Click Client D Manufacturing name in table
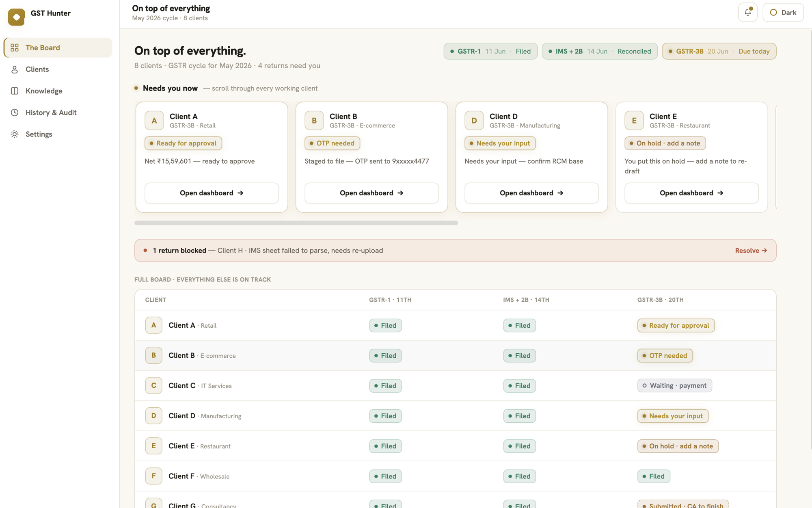This screenshot has width=812, height=508. click(205, 416)
